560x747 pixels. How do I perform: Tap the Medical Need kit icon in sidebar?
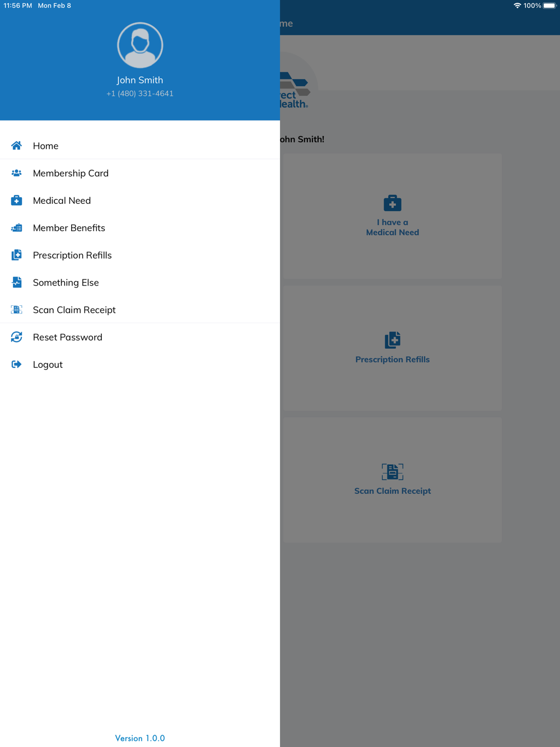click(17, 200)
